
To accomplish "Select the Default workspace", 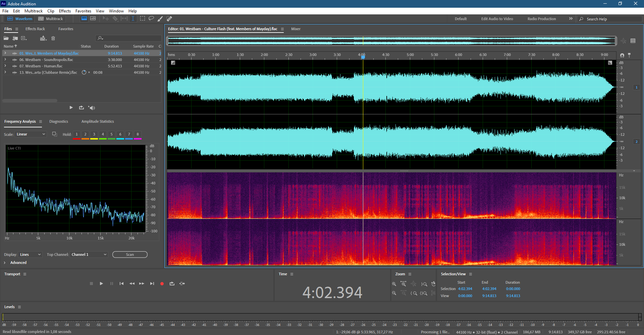I will pos(461,19).
